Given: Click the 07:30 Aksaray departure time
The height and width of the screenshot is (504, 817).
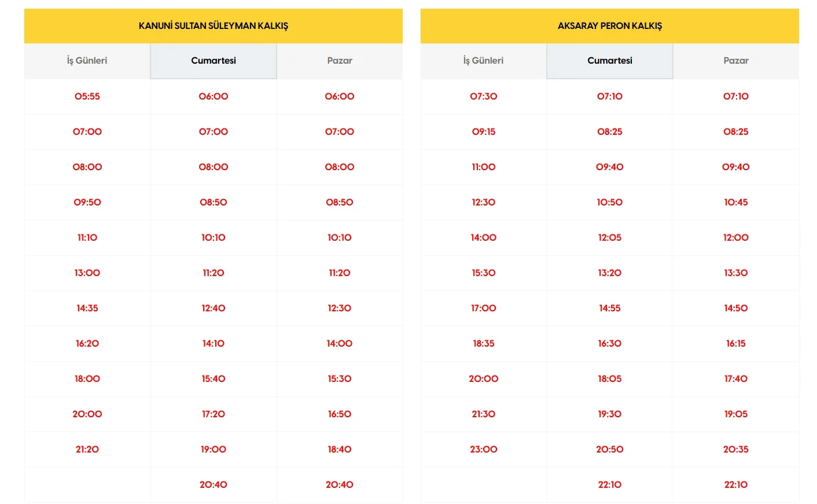Looking at the screenshot, I should point(484,97).
